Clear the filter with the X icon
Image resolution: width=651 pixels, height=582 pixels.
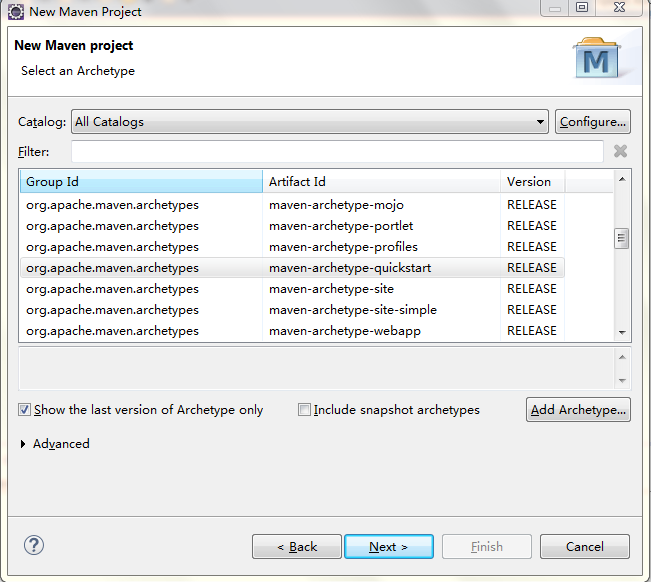pos(620,151)
